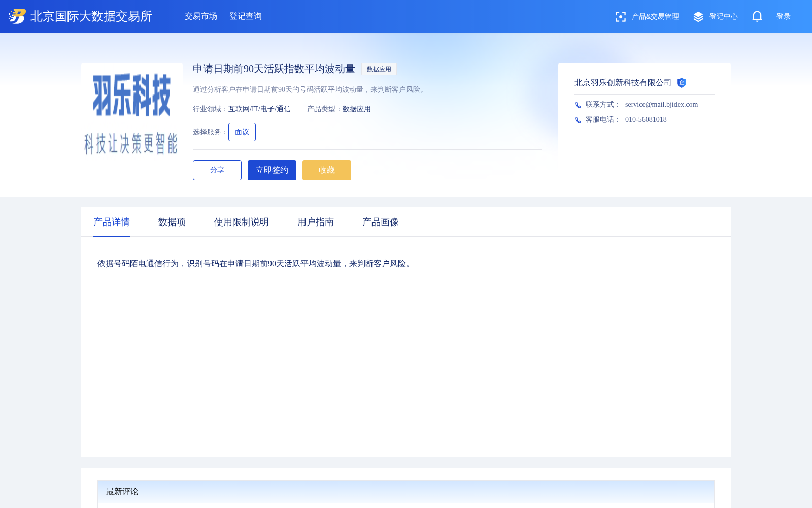Click the 登记中心 layers icon

[x=698, y=17]
